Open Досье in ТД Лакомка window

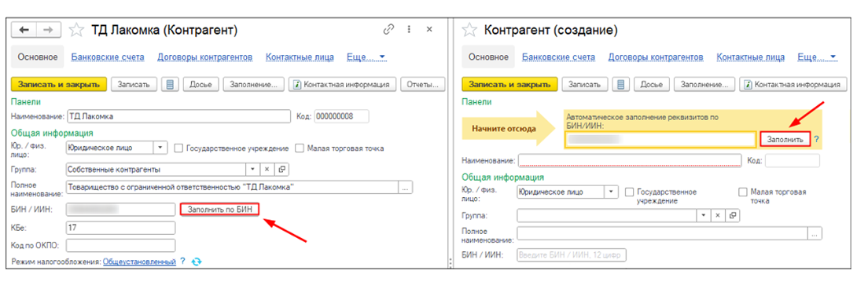click(x=200, y=85)
